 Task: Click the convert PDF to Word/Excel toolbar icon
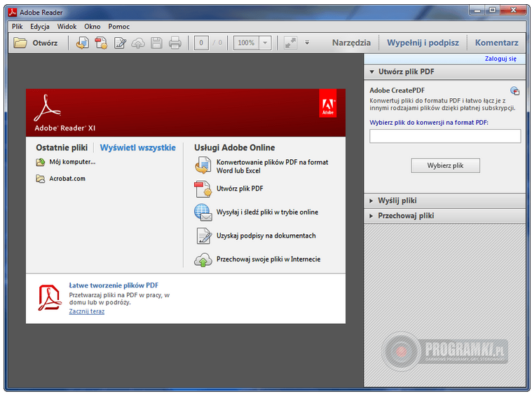pos(83,43)
